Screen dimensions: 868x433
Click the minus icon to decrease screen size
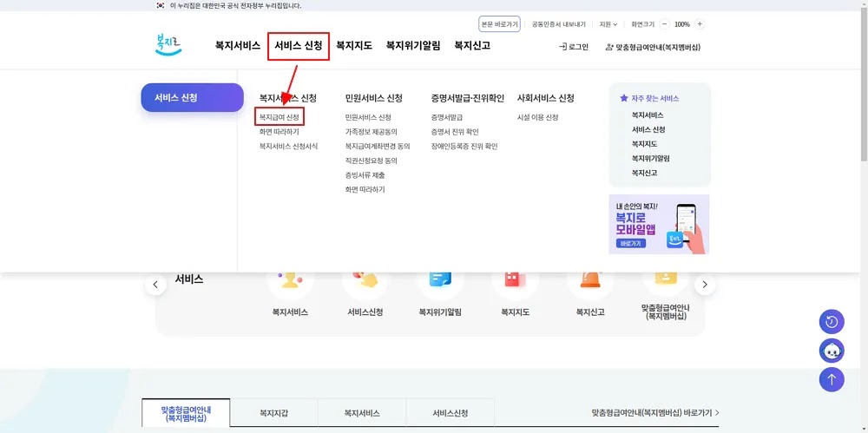665,24
